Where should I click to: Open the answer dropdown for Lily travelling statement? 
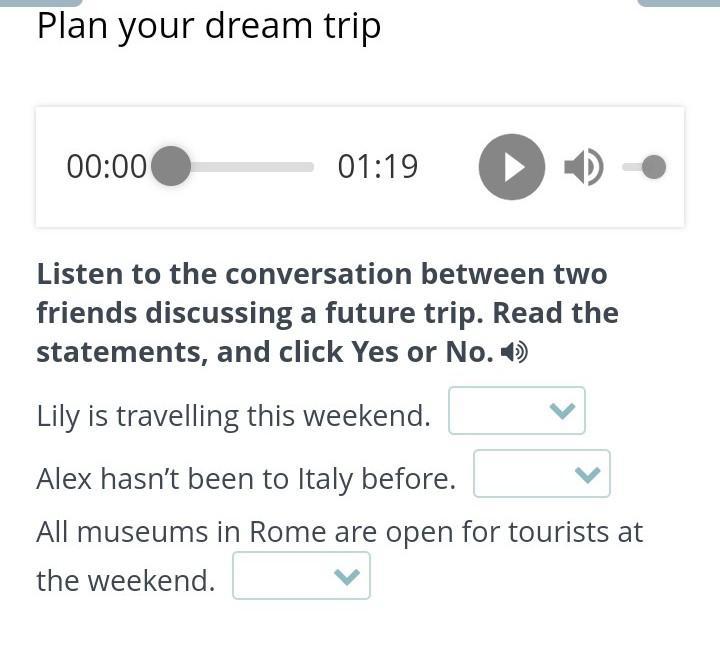[x=517, y=410]
